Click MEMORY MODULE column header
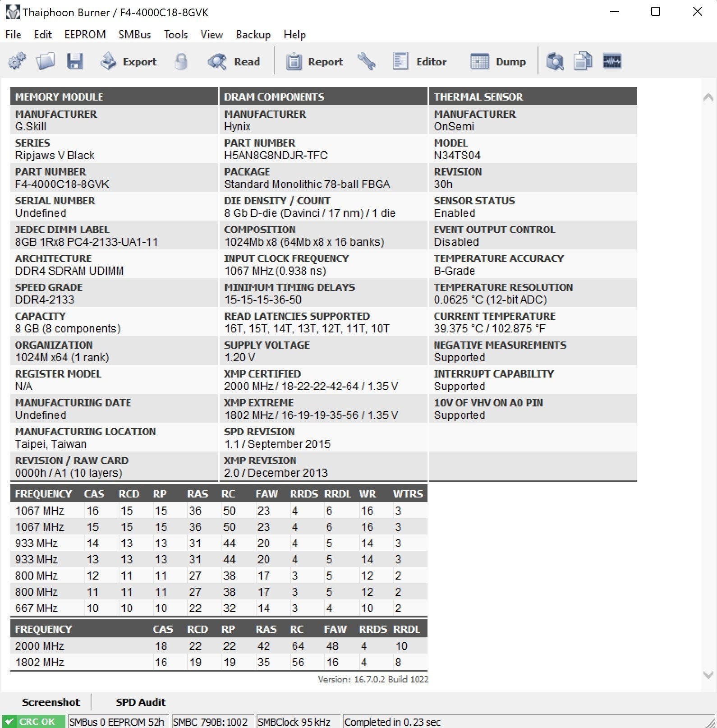717x728 pixels. 114,97
